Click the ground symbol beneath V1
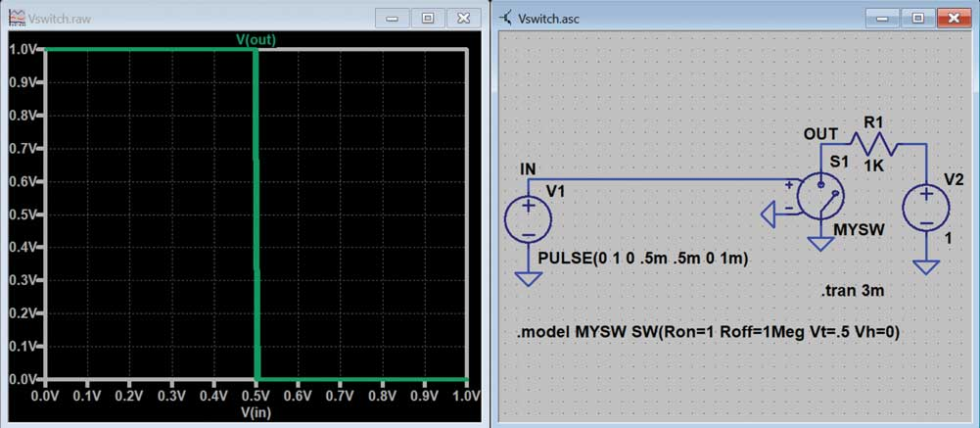Viewport: 980px width, 428px height. pyautogui.click(x=528, y=279)
